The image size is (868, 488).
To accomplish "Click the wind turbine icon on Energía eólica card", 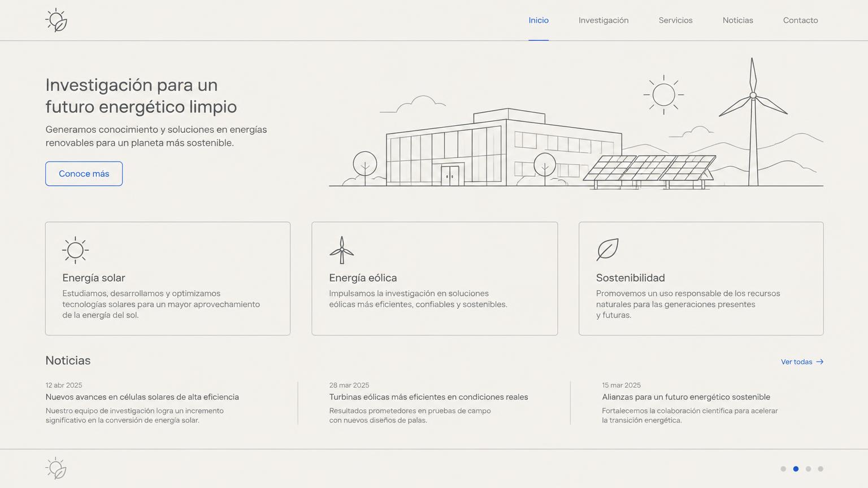I will coord(341,250).
